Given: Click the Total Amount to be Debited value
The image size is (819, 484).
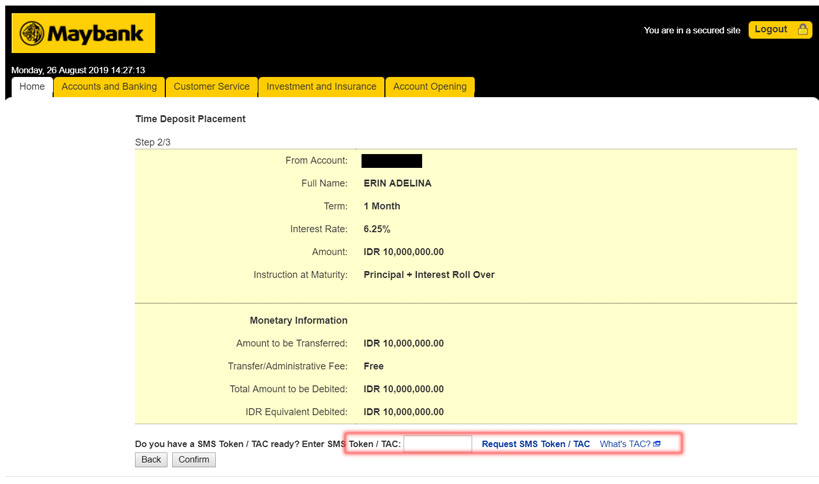Looking at the screenshot, I should 404,389.
